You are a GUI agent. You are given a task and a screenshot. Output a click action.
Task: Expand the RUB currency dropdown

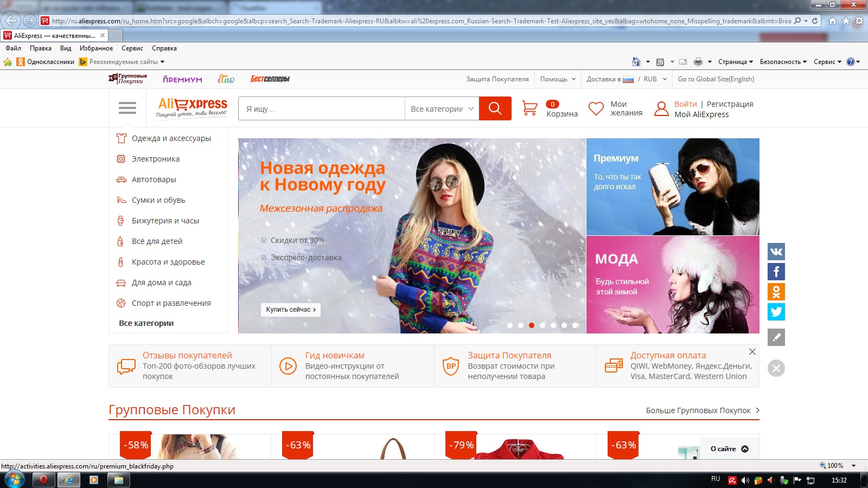[x=655, y=79]
